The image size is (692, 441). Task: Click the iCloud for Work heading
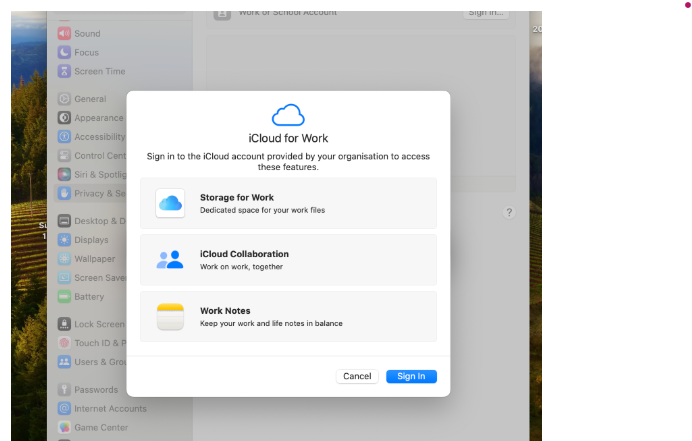(288, 138)
